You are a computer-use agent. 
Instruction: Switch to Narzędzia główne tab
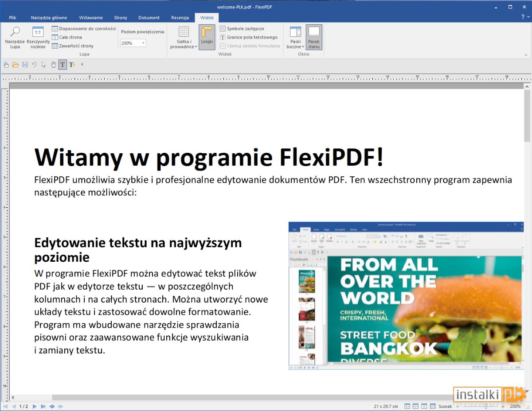point(49,18)
